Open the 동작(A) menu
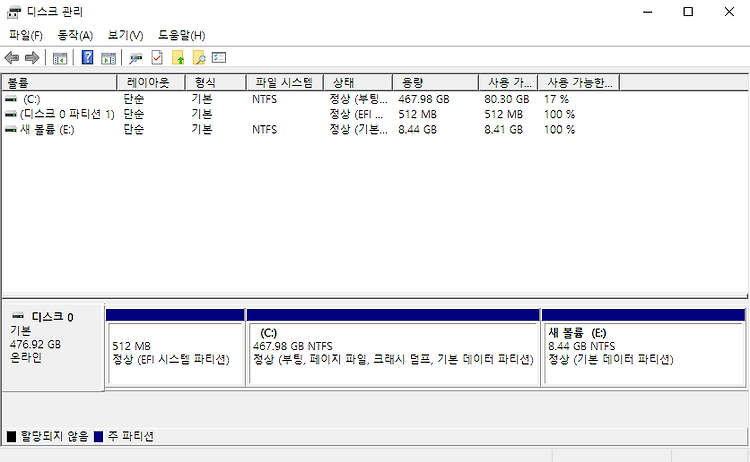The width and height of the screenshot is (750, 462). pos(75,35)
